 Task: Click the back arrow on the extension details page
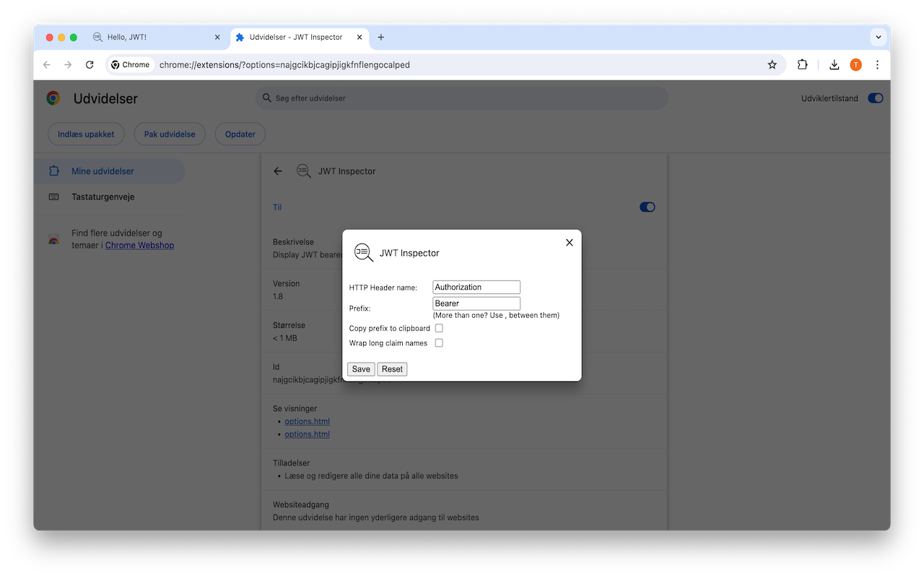(278, 171)
